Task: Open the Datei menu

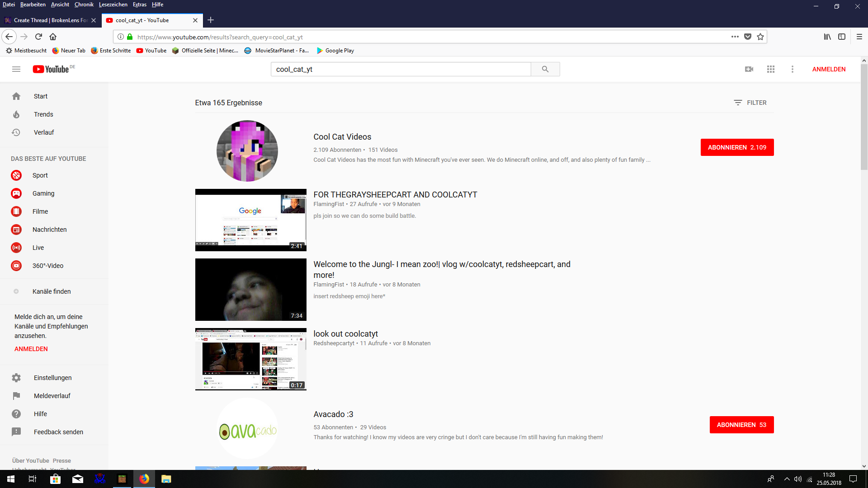Action: [9, 5]
